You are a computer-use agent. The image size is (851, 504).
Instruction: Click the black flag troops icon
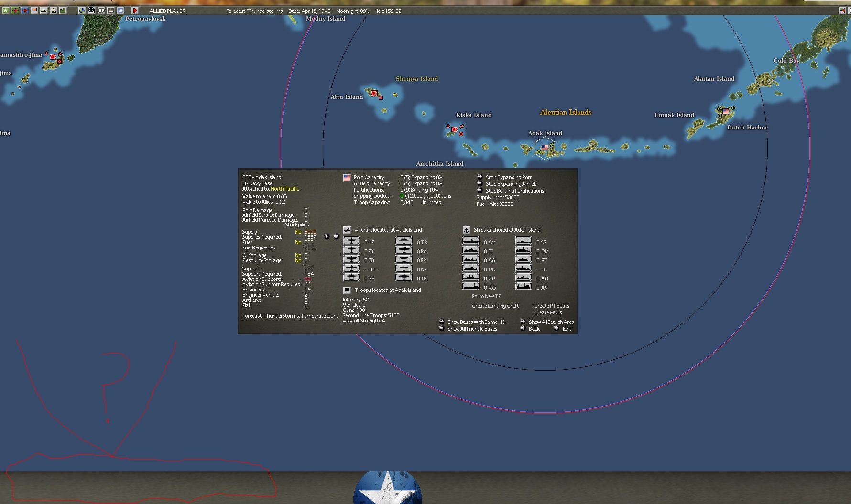pos(347,290)
